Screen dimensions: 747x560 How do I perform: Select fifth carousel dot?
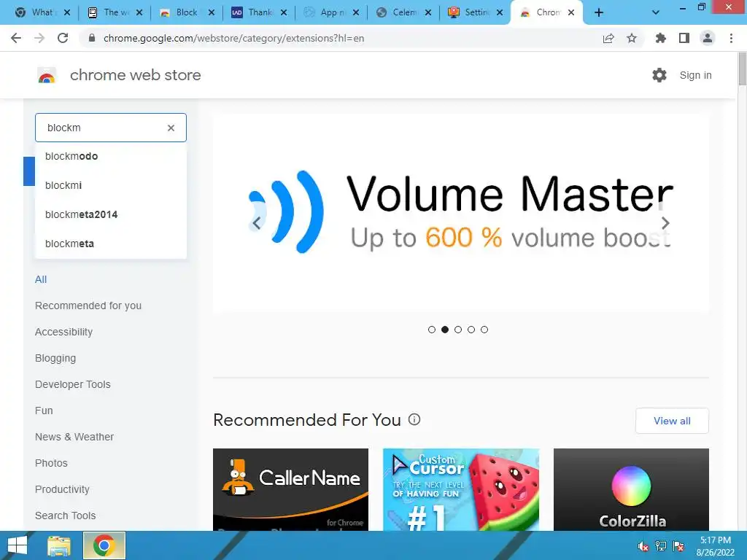pos(484,330)
